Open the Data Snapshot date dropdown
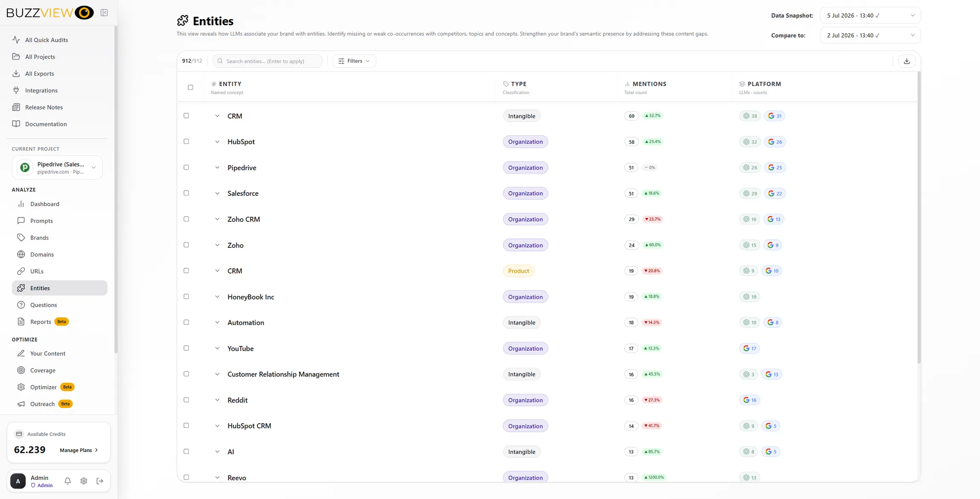The height and width of the screenshot is (499, 980). click(870, 15)
